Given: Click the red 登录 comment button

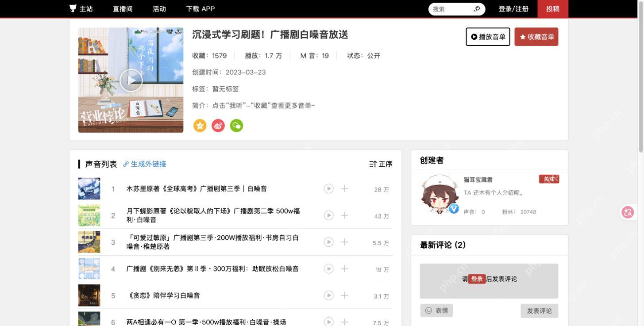Looking at the screenshot, I should click(x=477, y=279).
